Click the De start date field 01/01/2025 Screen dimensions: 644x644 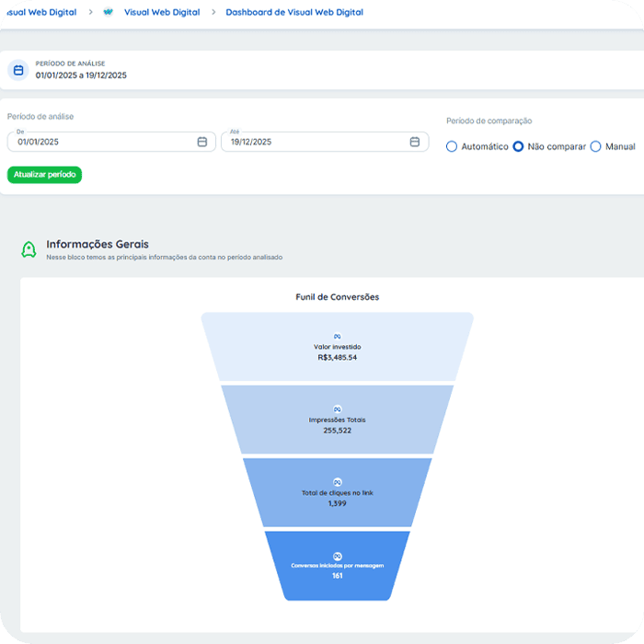pos(101,142)
